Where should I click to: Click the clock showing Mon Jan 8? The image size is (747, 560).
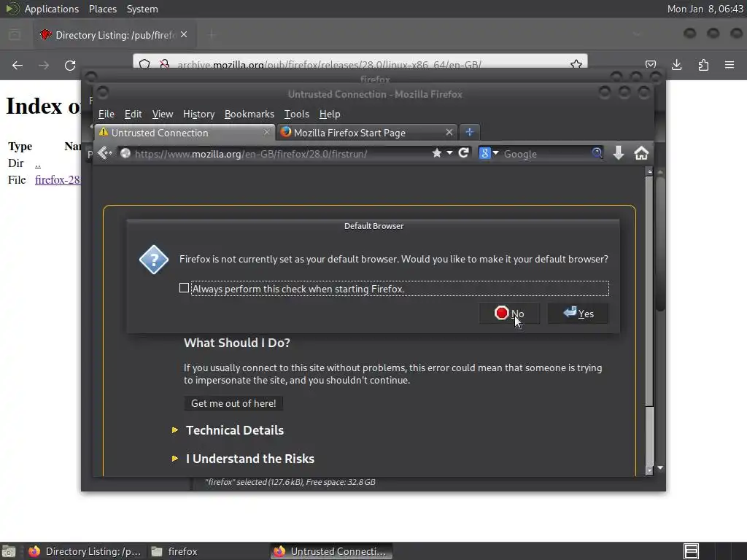point(705,9)
